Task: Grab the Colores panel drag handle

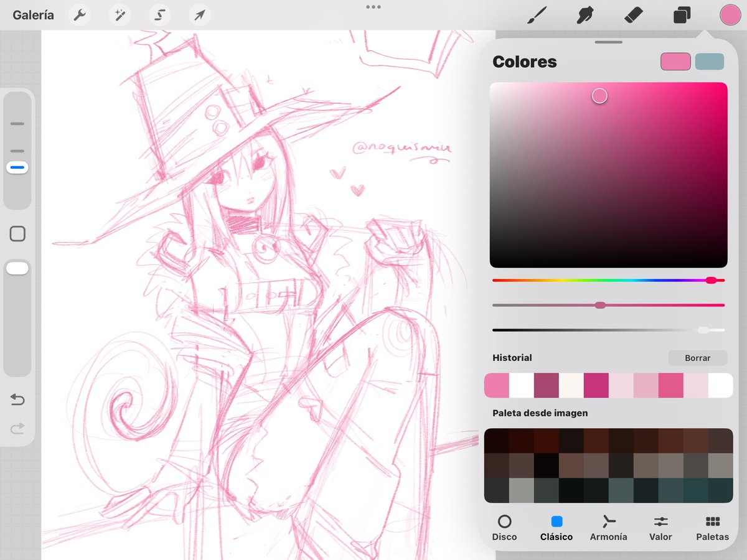Action: tap(609, 42)
